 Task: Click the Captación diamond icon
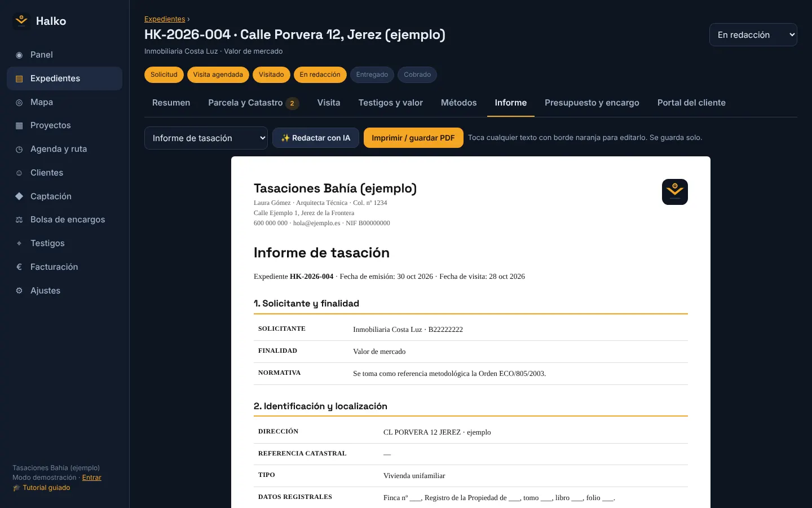point(19,196)
